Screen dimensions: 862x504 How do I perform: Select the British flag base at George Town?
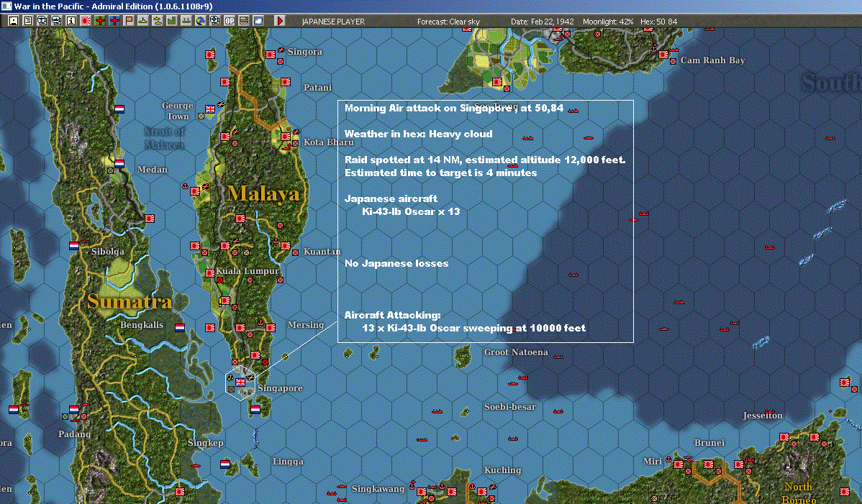(210, 109)
